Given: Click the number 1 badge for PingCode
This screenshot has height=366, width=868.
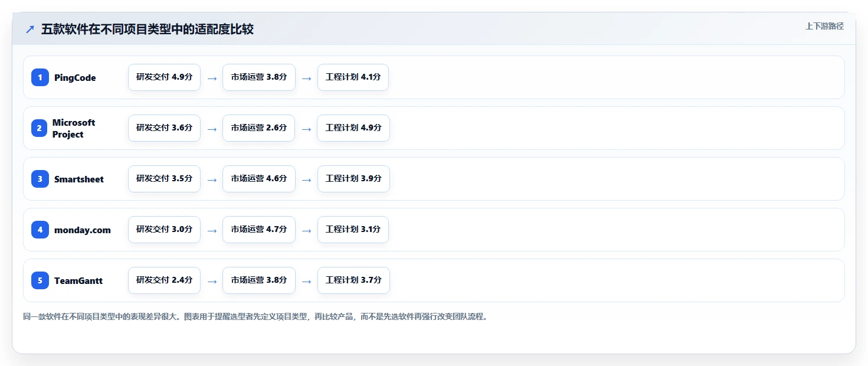Looking at the screenshot, I should [x=40, y=77].
